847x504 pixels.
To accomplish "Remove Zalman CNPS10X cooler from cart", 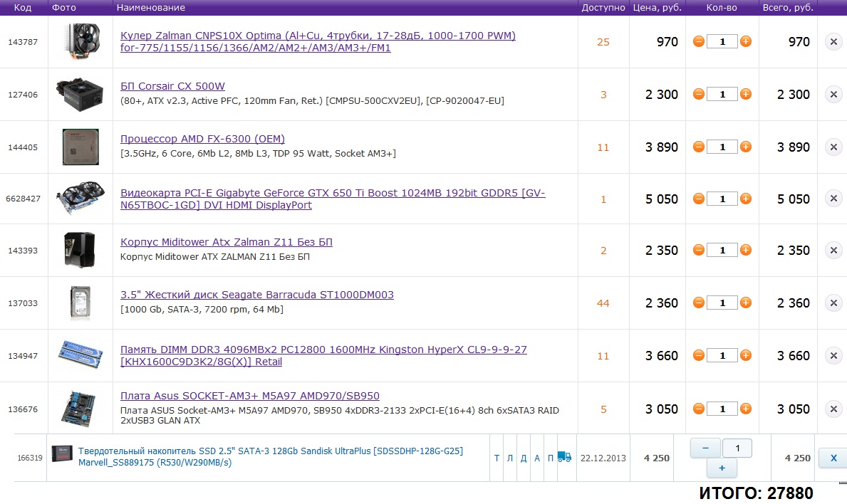I will tap(833, 41).
